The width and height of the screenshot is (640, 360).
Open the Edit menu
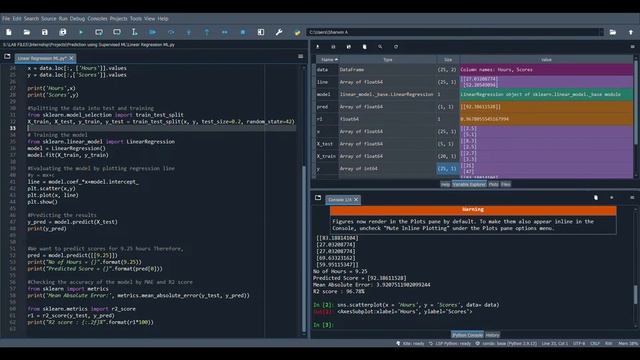coord(17,19)
